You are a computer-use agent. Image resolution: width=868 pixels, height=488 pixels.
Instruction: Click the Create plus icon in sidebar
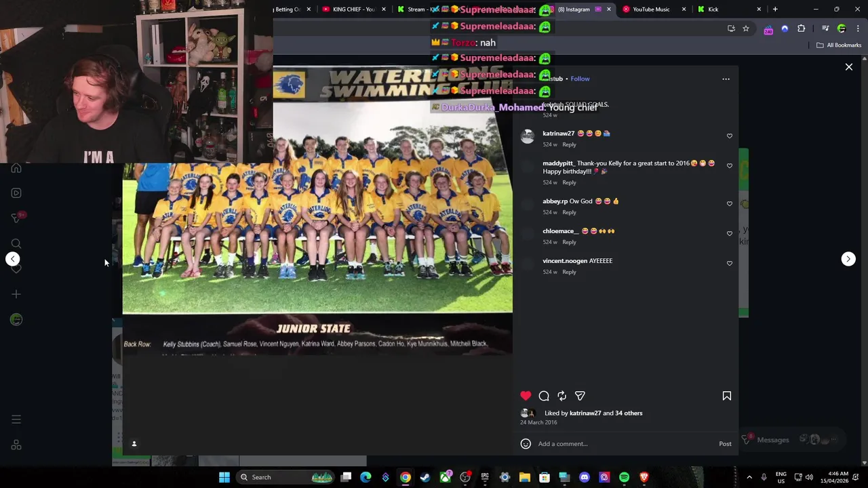[16, 294]
